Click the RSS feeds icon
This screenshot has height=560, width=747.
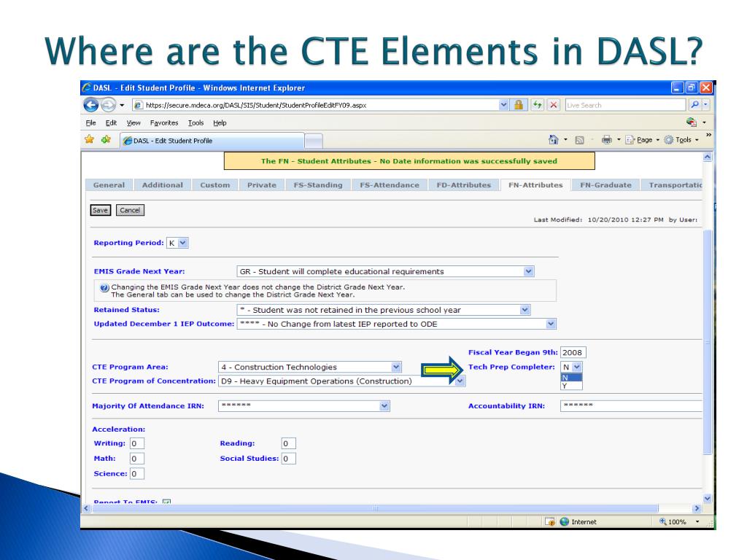click(x=579, y=140)
